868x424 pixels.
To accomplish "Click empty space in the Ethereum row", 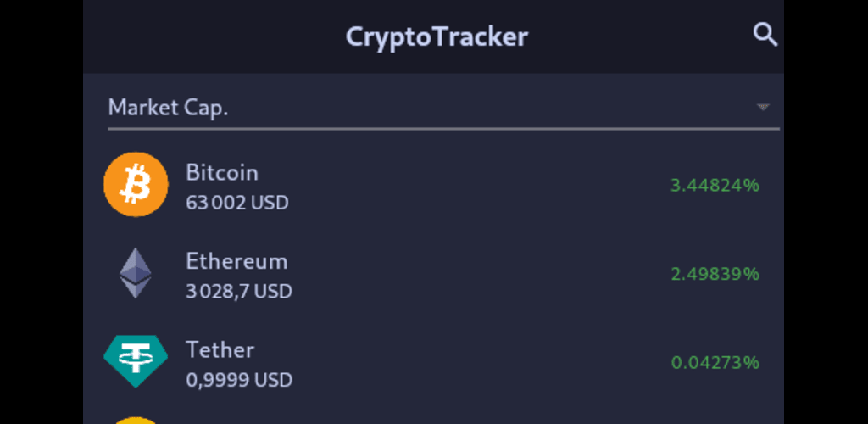I will 475,274.
